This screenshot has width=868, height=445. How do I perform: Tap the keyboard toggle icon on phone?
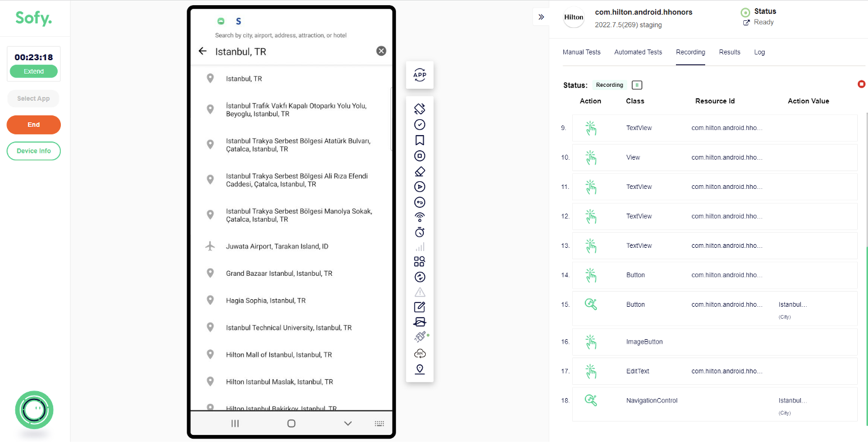[379, 423]
